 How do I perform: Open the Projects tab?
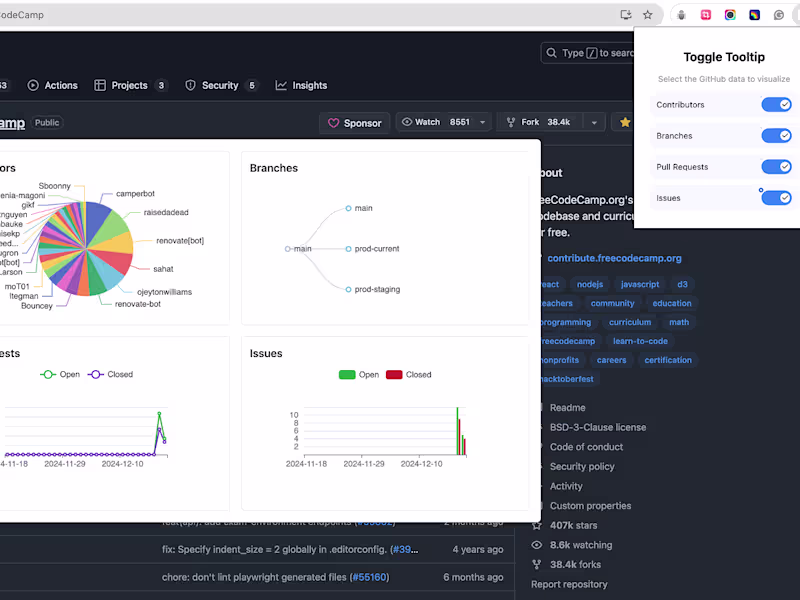click(x=124, y=85)
